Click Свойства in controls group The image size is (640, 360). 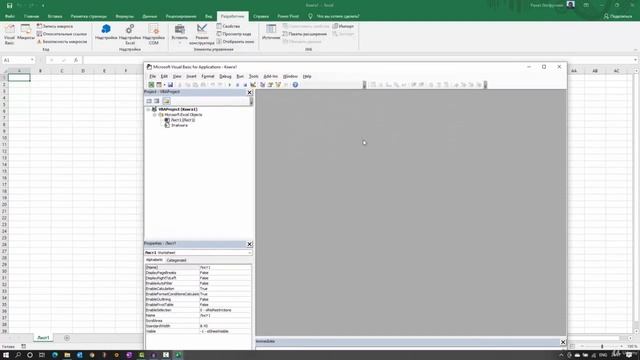point(228,26)
